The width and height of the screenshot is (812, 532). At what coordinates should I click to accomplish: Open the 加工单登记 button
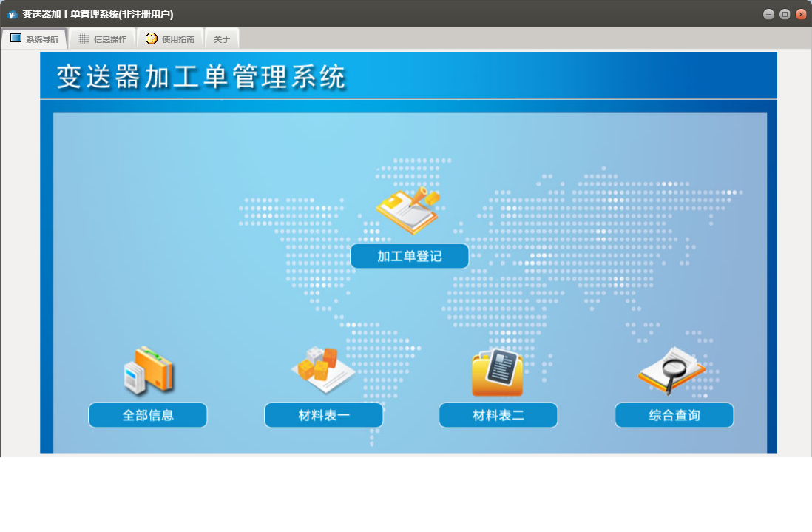pyautogui.click(x=410, y=257)
